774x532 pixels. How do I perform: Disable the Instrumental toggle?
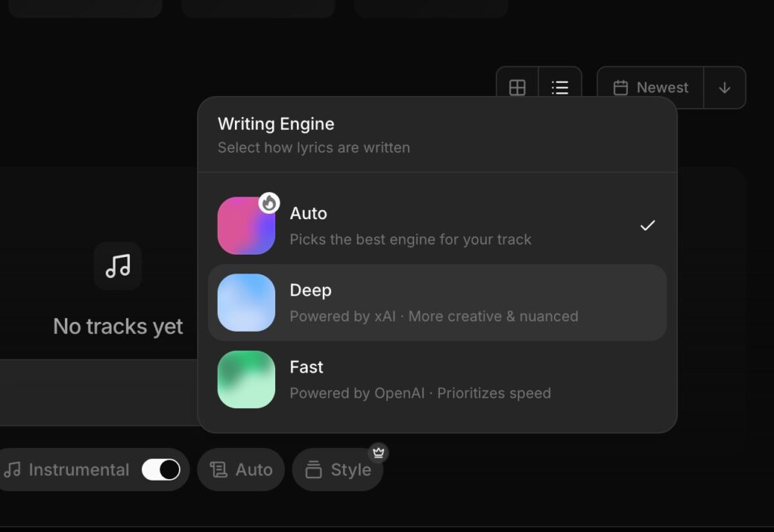click(x=163, y=469)
